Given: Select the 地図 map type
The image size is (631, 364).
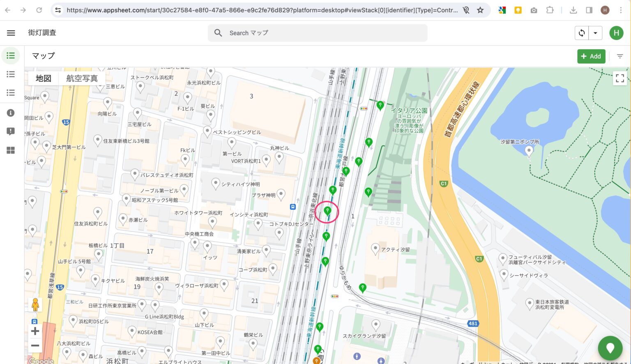Looking at the screenshot, I should 43,78.
